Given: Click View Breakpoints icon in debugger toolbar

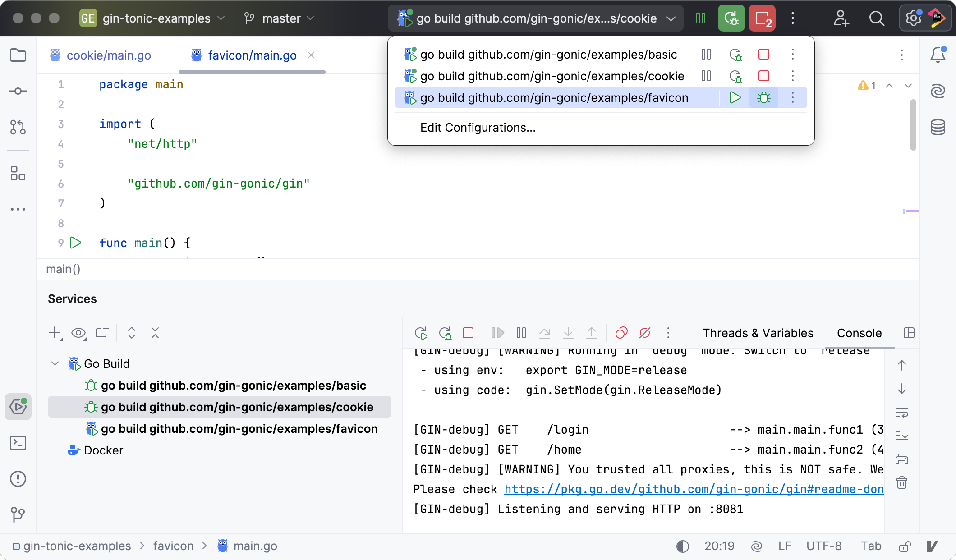Looking at the screenshot, I should pos(621,333).
